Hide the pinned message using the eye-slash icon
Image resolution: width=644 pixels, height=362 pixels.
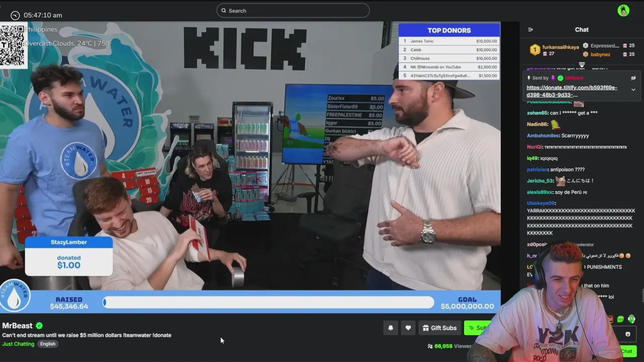click(633, 78)
